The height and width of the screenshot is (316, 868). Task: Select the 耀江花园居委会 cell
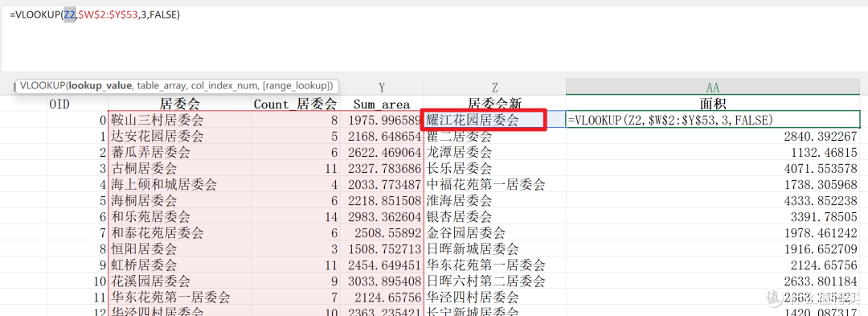click(495, 120)
